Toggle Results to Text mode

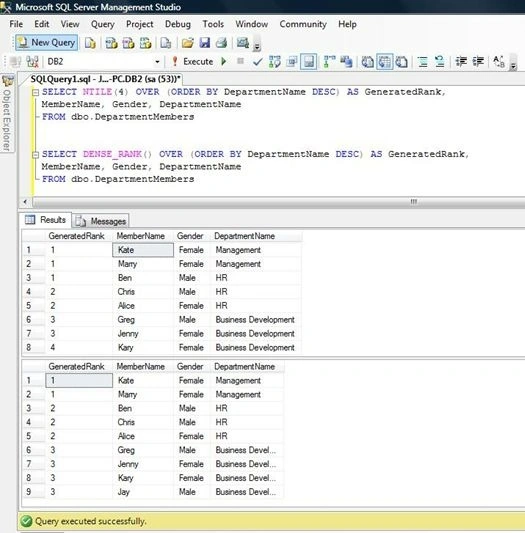368,62
